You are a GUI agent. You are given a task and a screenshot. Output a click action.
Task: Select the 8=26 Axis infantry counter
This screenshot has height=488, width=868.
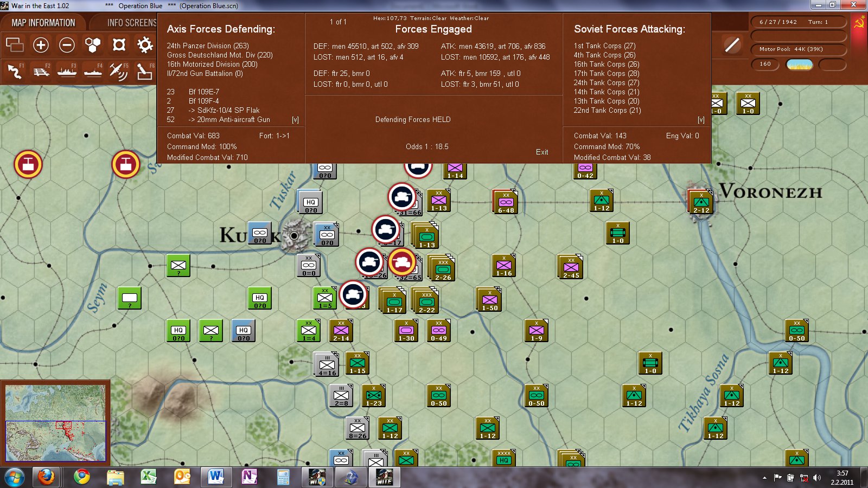tap(358, 428)
